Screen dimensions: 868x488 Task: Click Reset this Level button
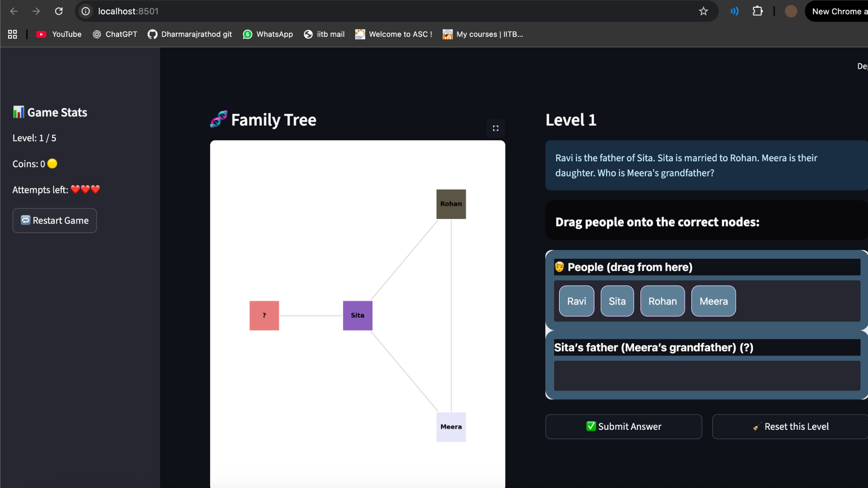click(x=790, y=427)
